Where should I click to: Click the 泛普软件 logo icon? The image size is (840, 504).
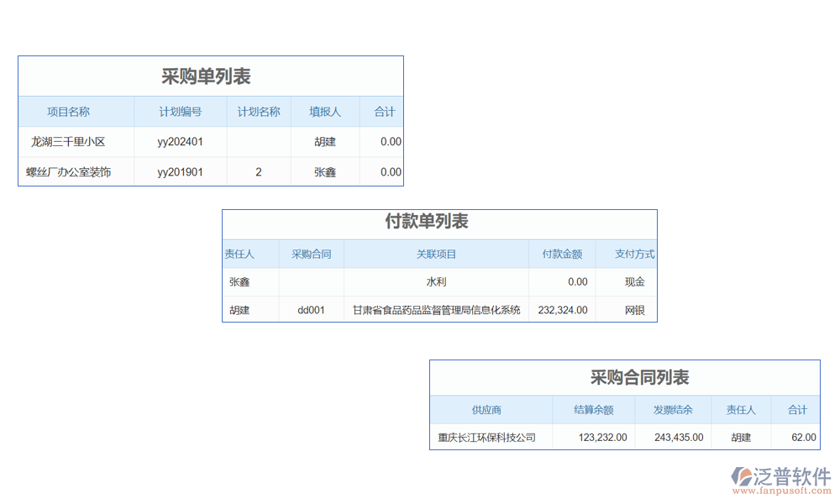click(741, 477)
